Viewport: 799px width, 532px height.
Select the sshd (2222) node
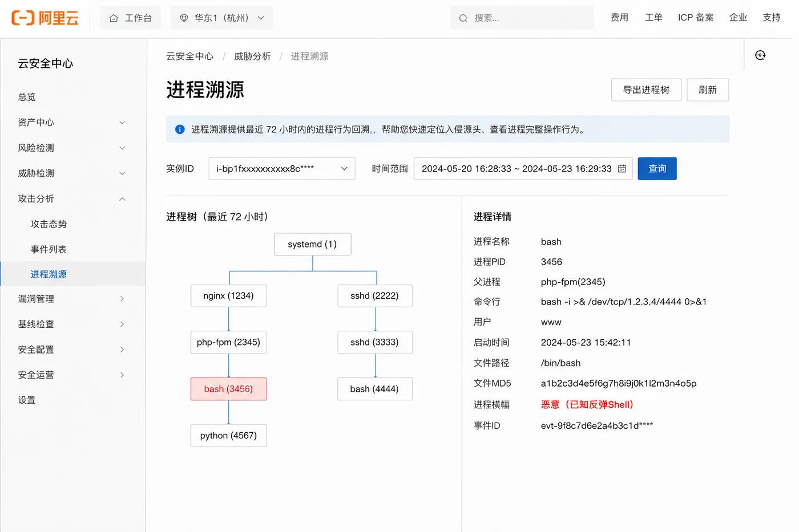[374, 296]
